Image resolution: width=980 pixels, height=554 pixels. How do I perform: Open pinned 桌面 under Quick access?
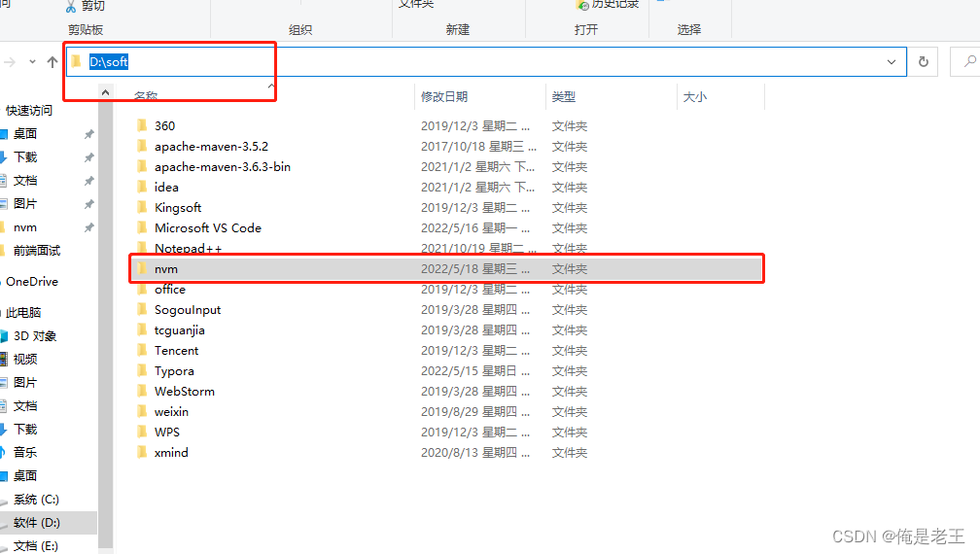[25, 134]
